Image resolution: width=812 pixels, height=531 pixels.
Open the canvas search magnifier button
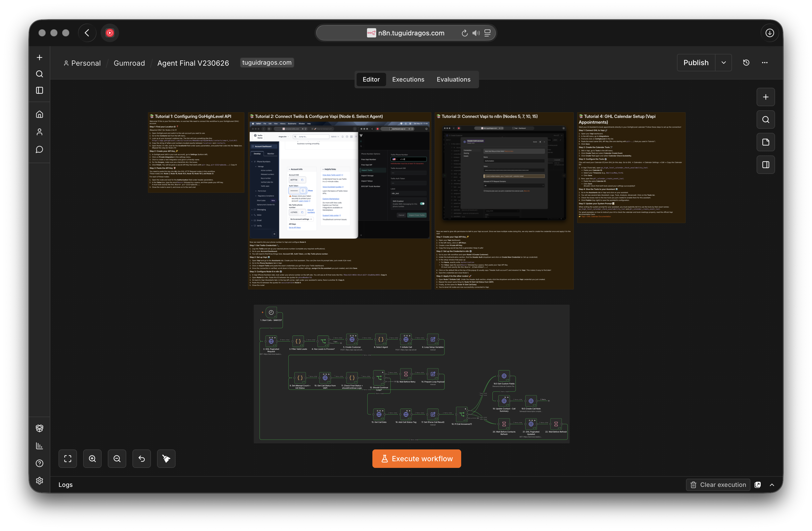(766, 120)
